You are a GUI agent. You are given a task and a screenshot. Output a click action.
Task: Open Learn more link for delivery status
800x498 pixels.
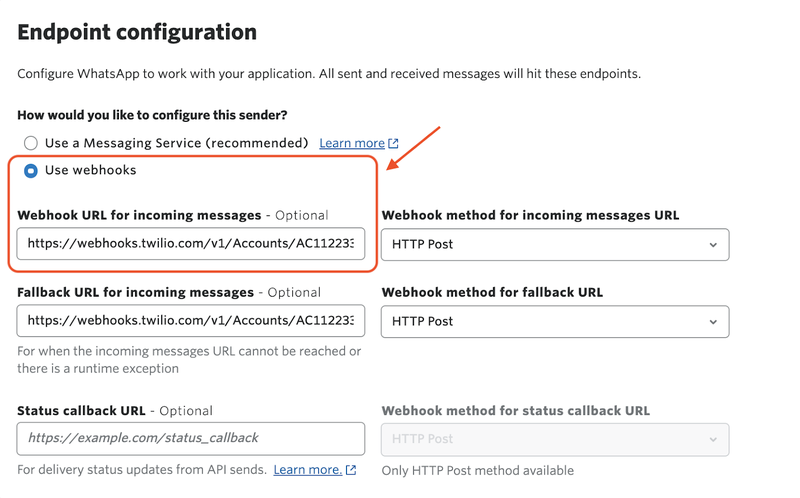pos(308,470)
